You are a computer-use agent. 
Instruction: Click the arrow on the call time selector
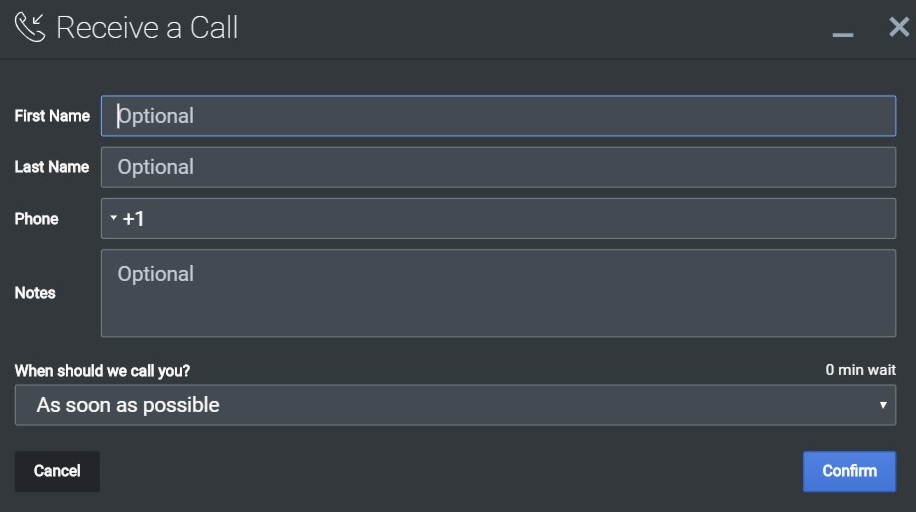(x=882, y=405)
